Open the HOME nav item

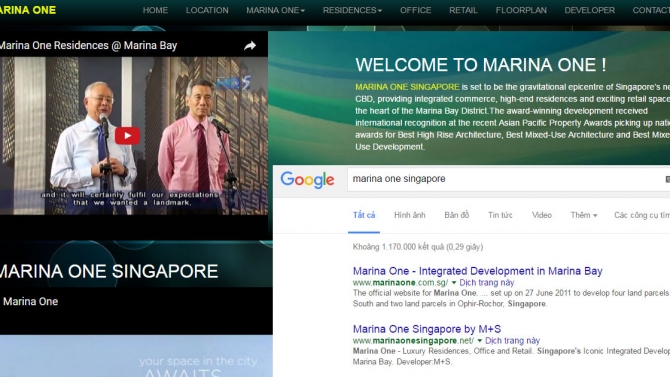tap(155, 10)
